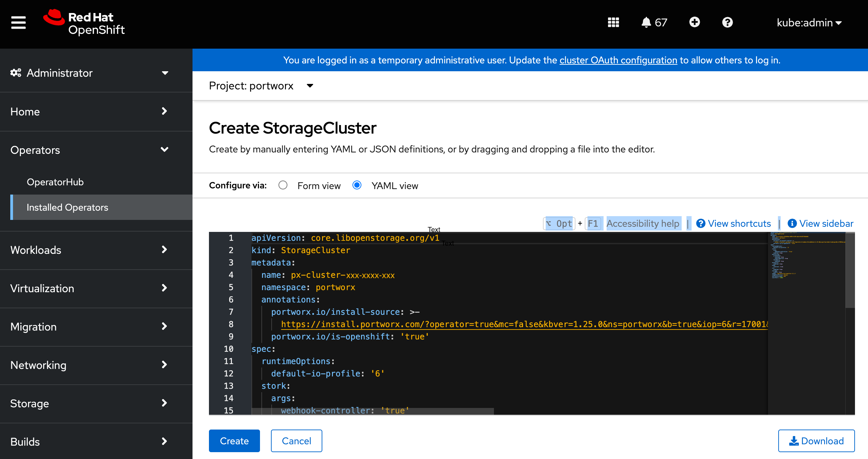Open the navigation hamburger menu
This screenshot has height=459, width=868.
coord(18,22)
